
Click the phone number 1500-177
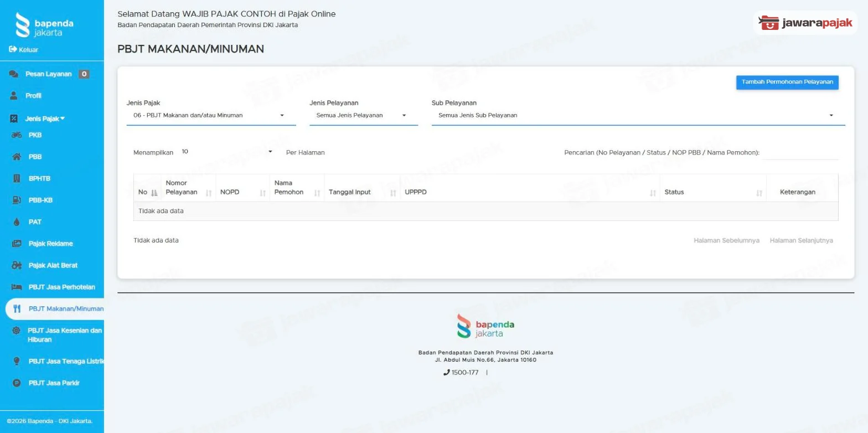[x=465, y=373]
